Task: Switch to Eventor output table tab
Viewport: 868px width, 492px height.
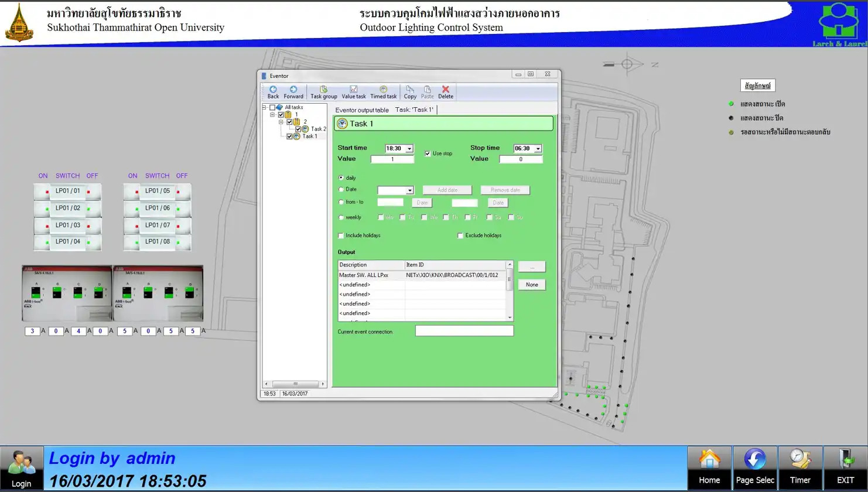Action: click(362, 110)
